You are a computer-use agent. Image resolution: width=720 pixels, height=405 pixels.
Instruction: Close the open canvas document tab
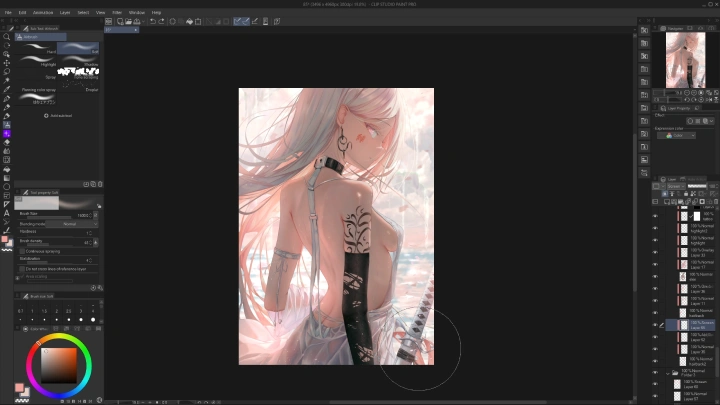[135, 30]
